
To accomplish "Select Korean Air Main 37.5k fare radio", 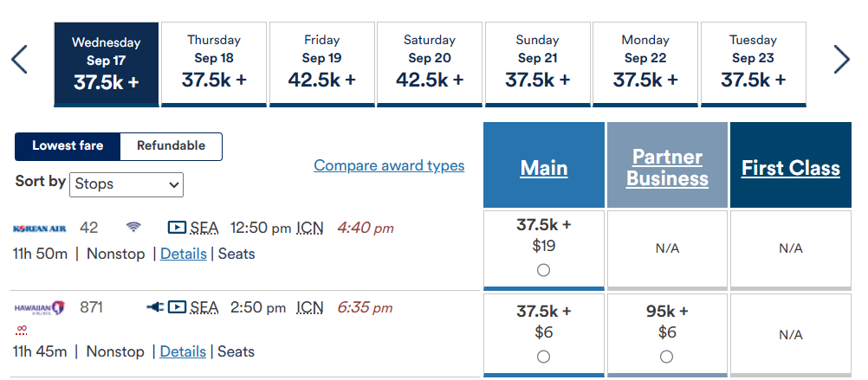I will [543, 270].
